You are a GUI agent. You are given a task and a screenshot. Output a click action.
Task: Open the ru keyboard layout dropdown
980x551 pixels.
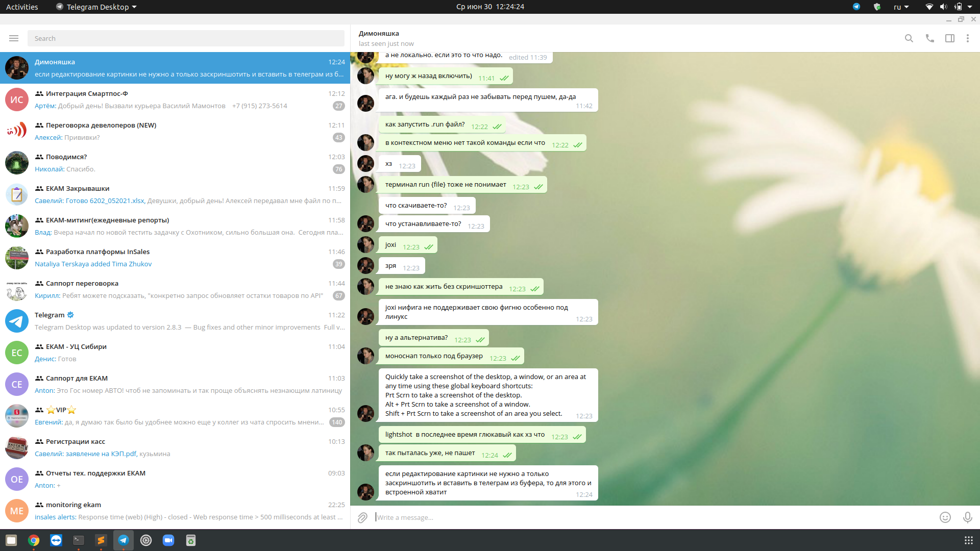click(901, 7)
